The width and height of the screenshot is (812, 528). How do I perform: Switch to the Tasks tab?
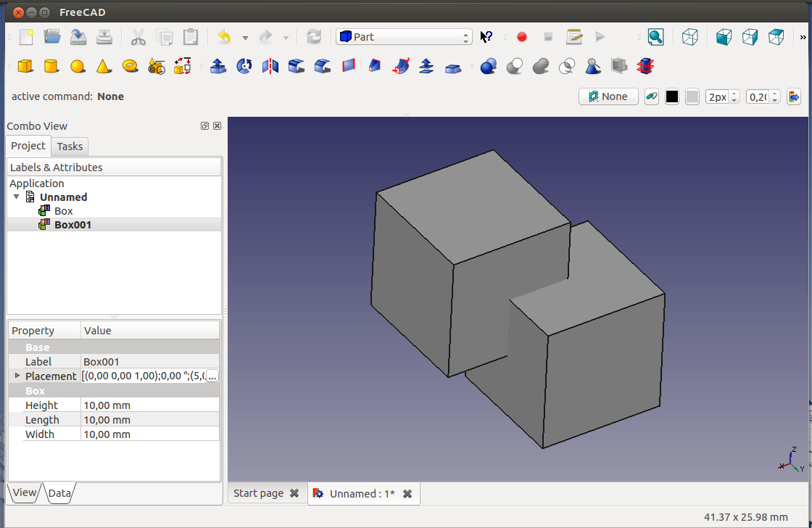(x=70, y=147)
